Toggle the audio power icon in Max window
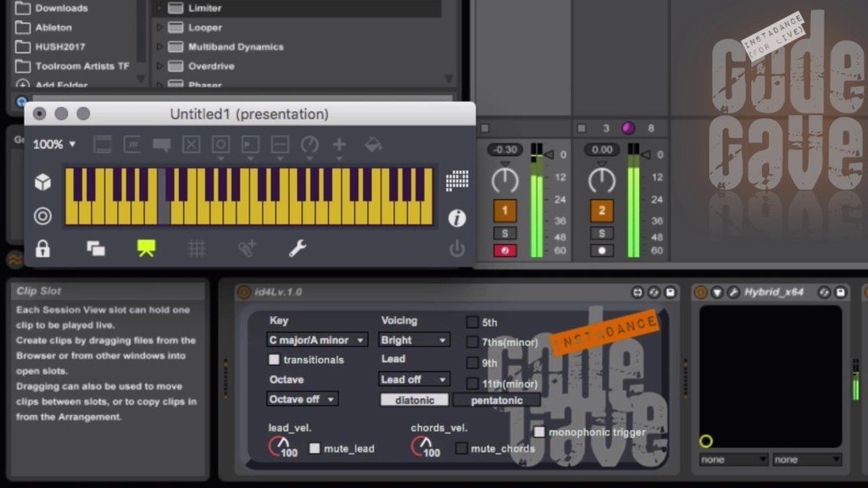The width and height of the screenshot is (868, 488). (457, 248)
